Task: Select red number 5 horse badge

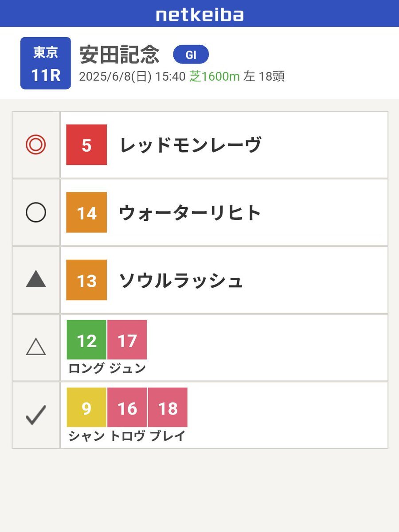Action: 86,145
